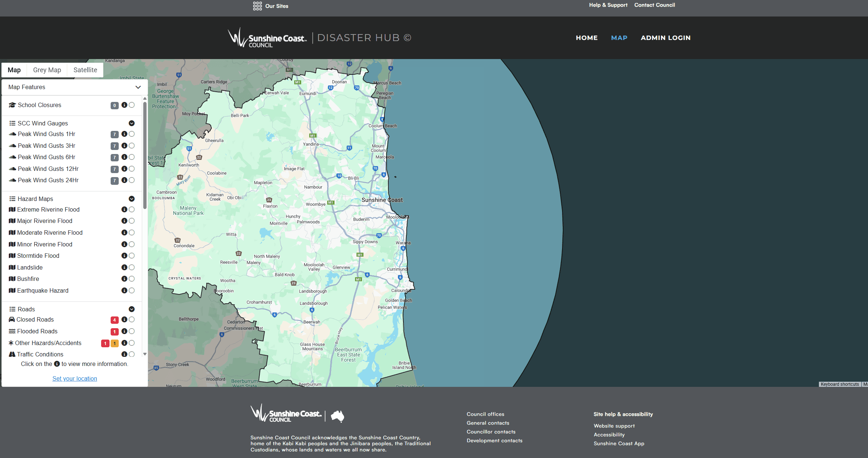The width and height of the screenshot is (868, 458).
Task: Click the Our Sites grid icon
Action: point(257,6)
